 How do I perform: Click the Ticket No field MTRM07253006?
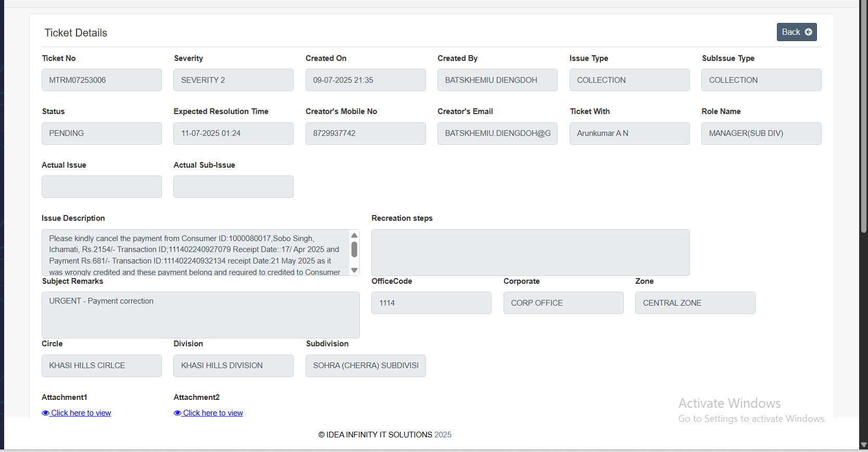[x=102, y=80]
